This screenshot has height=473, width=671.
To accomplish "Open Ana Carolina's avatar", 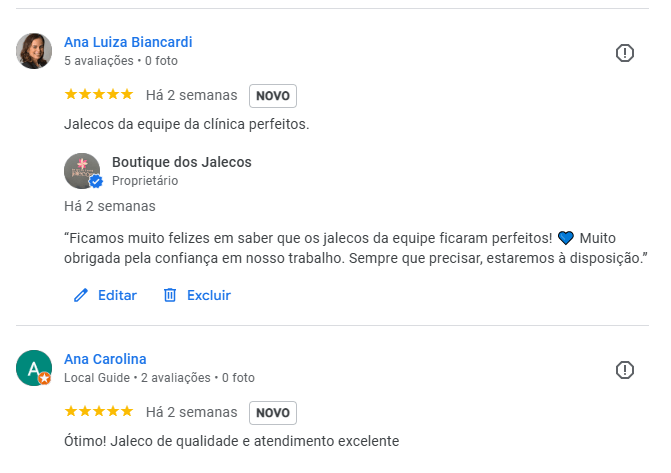I will coord(33,368).
